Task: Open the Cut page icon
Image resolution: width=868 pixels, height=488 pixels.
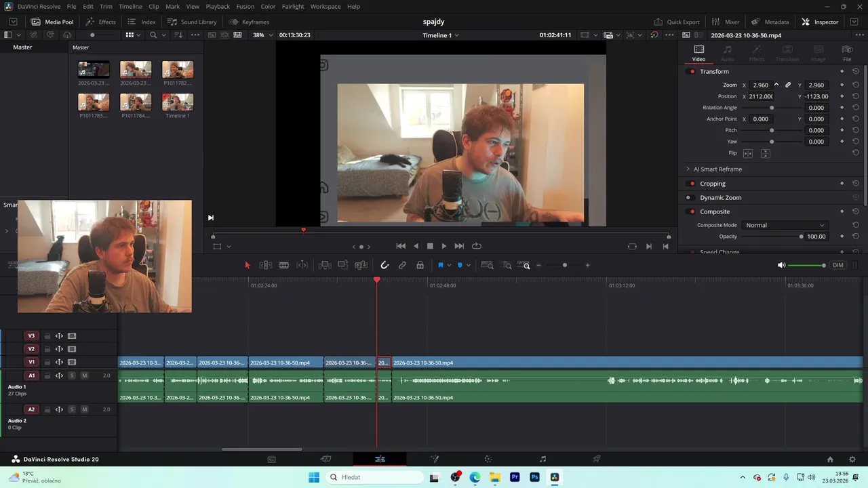Action: coord(325,459)
